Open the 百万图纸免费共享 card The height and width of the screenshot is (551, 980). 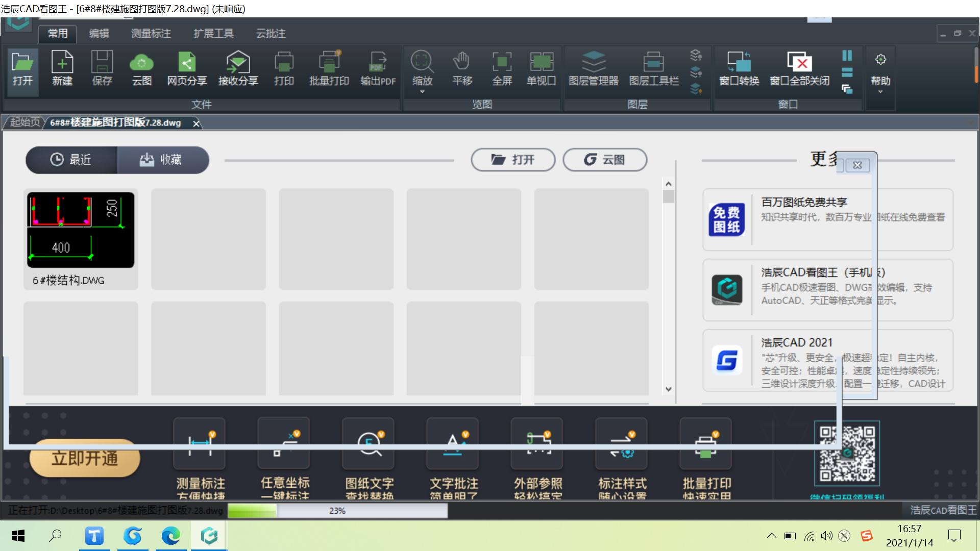click(828, 219)
